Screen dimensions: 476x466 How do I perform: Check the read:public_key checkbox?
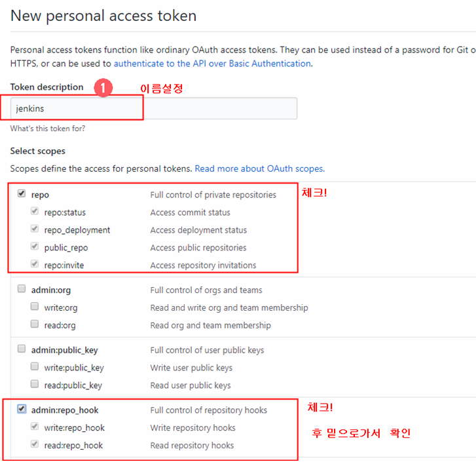[35, 384]
